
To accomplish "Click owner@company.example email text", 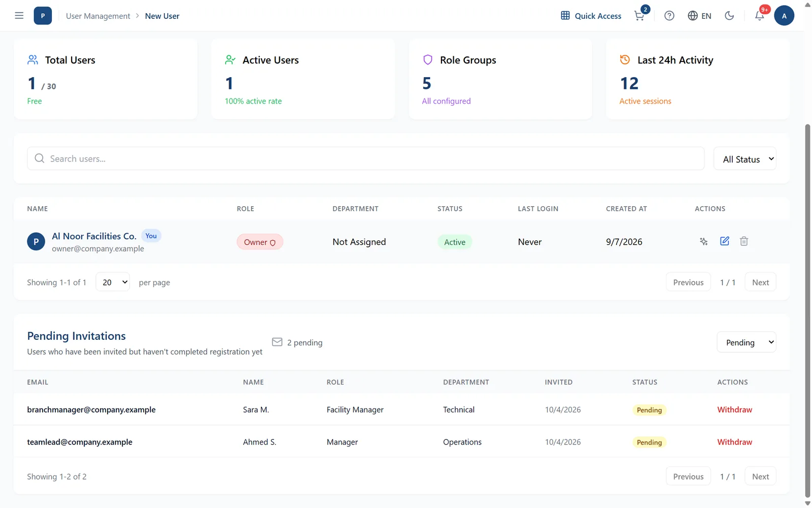I will [x=98, y=248].
